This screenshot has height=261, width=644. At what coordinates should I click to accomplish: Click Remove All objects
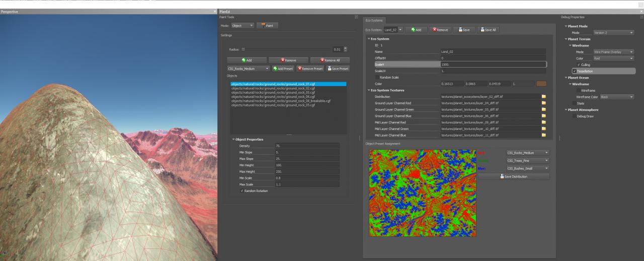pos(330,60)
